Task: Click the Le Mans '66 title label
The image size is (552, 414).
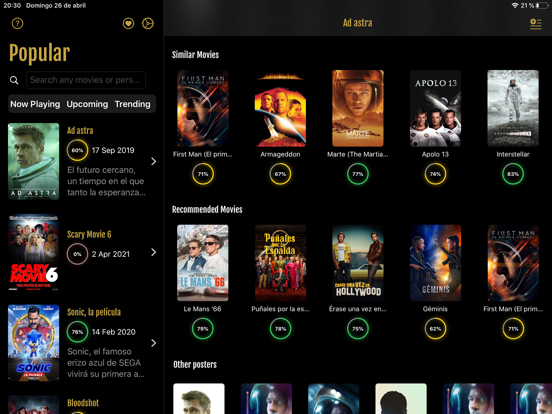Action: tap(202, 309)
